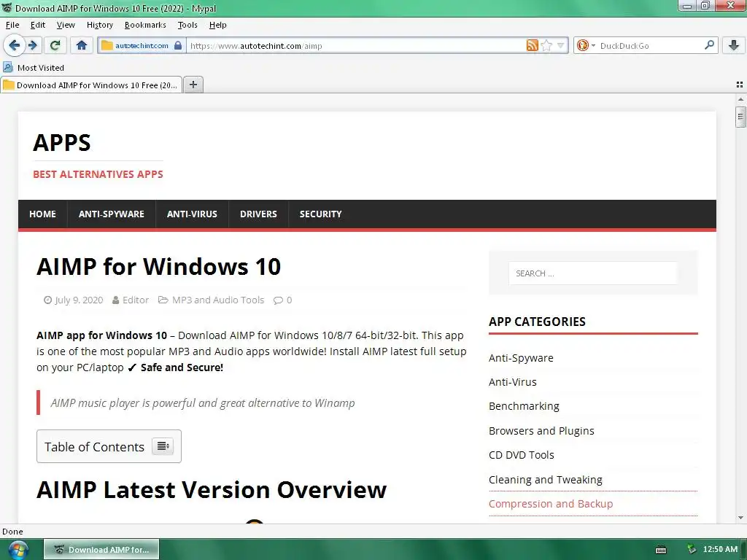Open DuckDuckGo search engine selector
Screen dimensions: 747x560
tap(586, 45)
